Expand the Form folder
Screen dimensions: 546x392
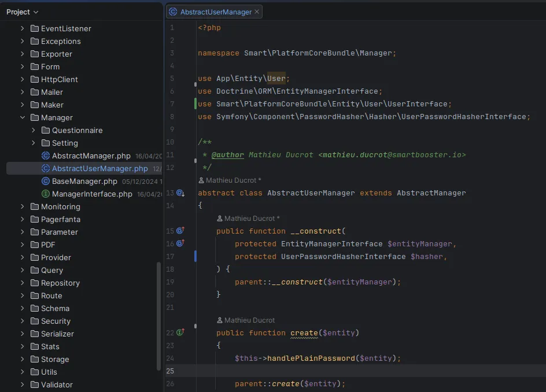(23, 66)
